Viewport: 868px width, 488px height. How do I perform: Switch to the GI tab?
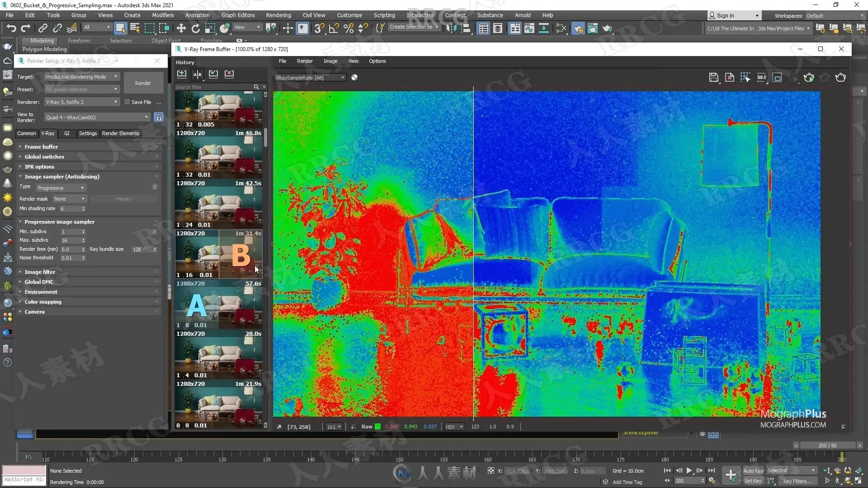click(x=66, y=133)
